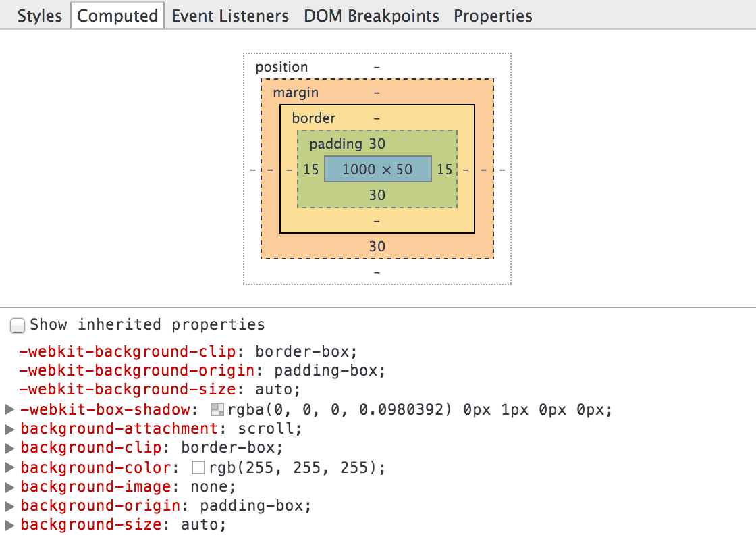Image resolution: width=756 pixels, height=535 pixels.
Task: Click the right padding value 15
Action: click(444, 169)
